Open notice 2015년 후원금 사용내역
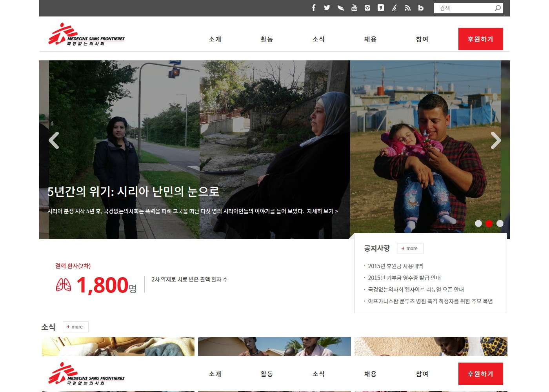This screenshot has width=549, height=392. tap(395, 266)
